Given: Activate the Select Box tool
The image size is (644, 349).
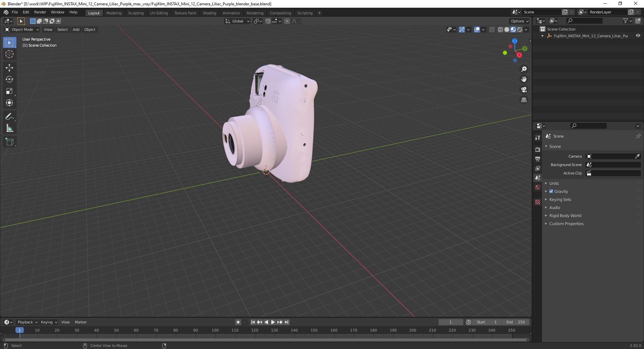Looking at the screenshot, I should [x=9, y=43].
